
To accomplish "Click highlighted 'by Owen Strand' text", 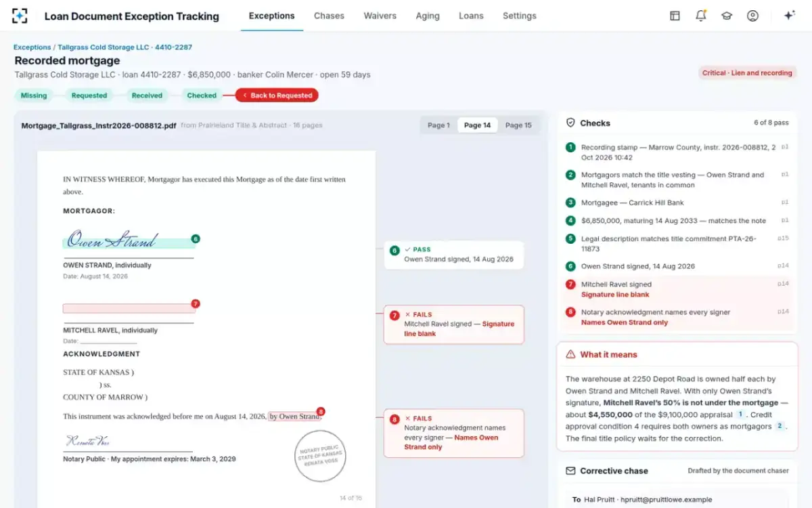I will click(294, 417).
